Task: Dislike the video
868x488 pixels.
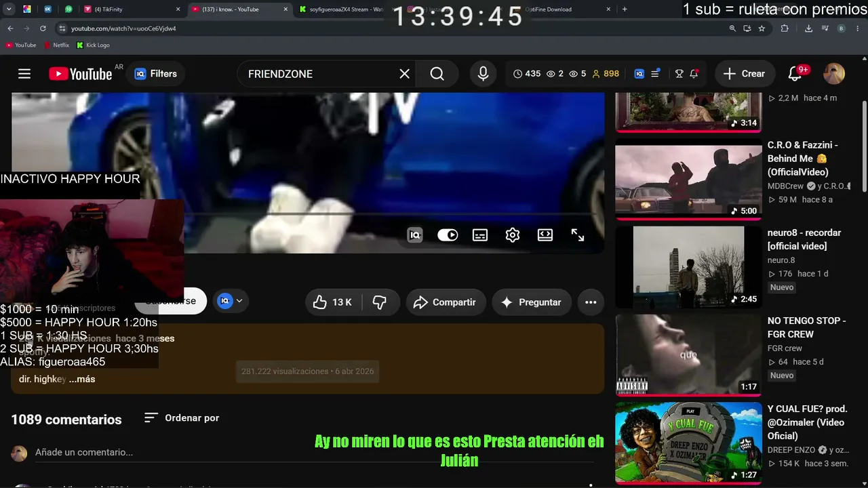Action: click(x=380, y=302)
